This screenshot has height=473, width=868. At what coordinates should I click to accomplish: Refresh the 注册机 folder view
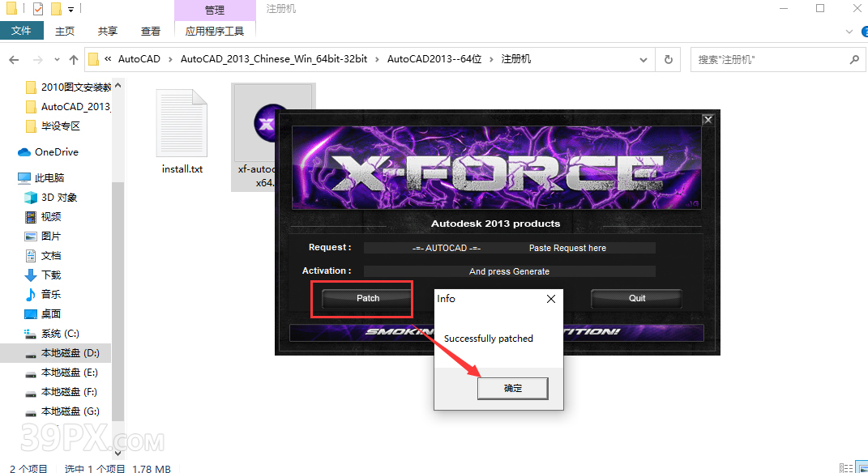667,59
